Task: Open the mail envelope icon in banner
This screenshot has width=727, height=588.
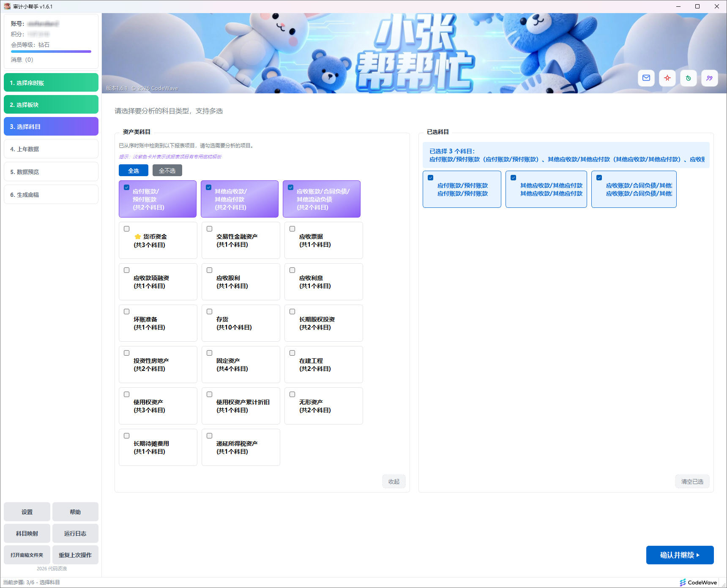Action: pyautogui.click(x=646, y=78)
